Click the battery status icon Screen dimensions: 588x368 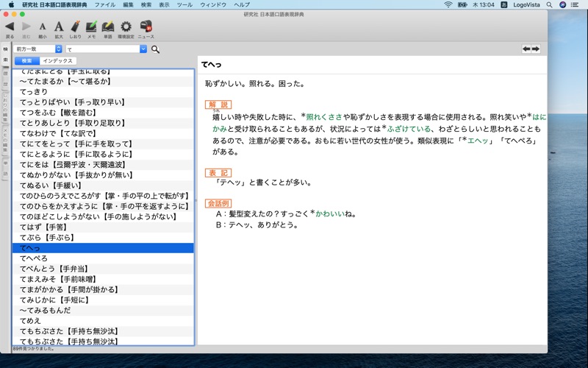click(x=462, y=4)
